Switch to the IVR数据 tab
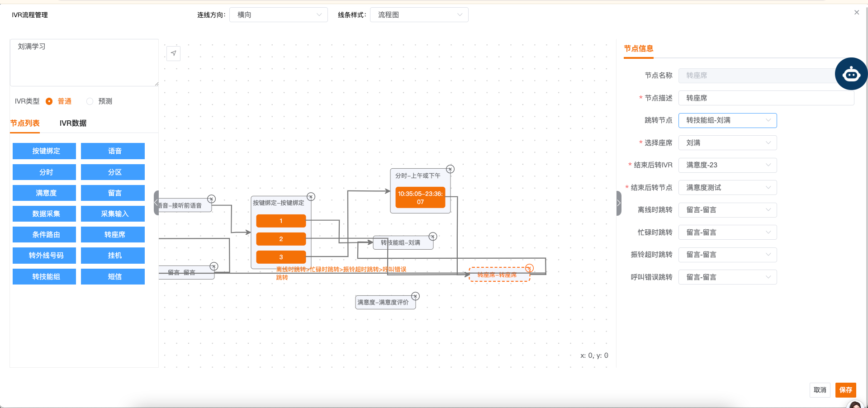 (x=73, y=123)
